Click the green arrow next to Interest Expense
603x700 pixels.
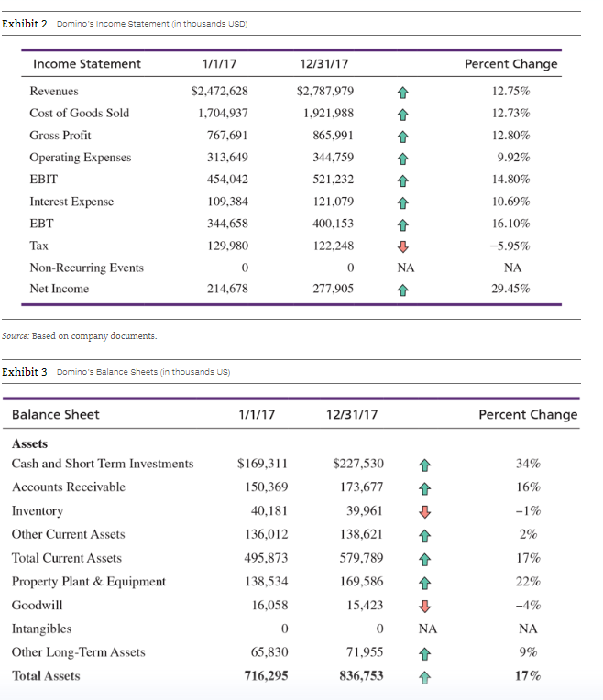coord(402,203)
